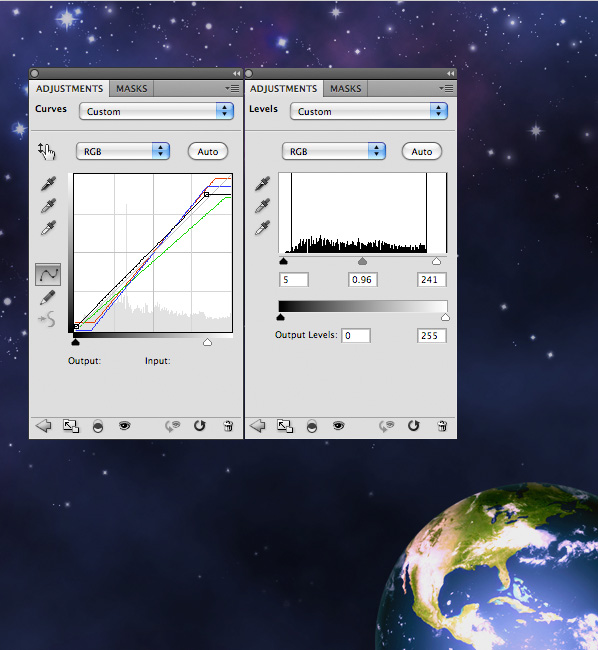Pick the white point eyedropper in Levels panel
598x650 pixels.
(263, 227)
